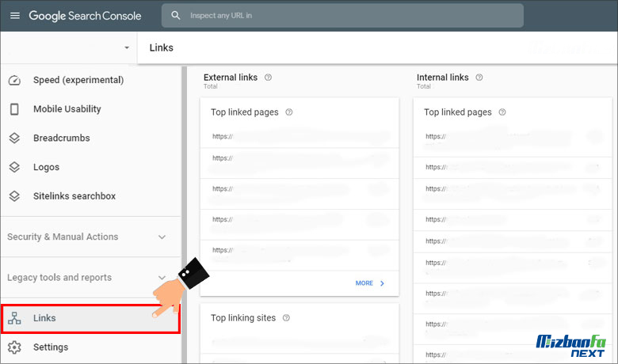Click the Logos layers icon
Screen dimensions: 618x364
(x=14, y=167)
